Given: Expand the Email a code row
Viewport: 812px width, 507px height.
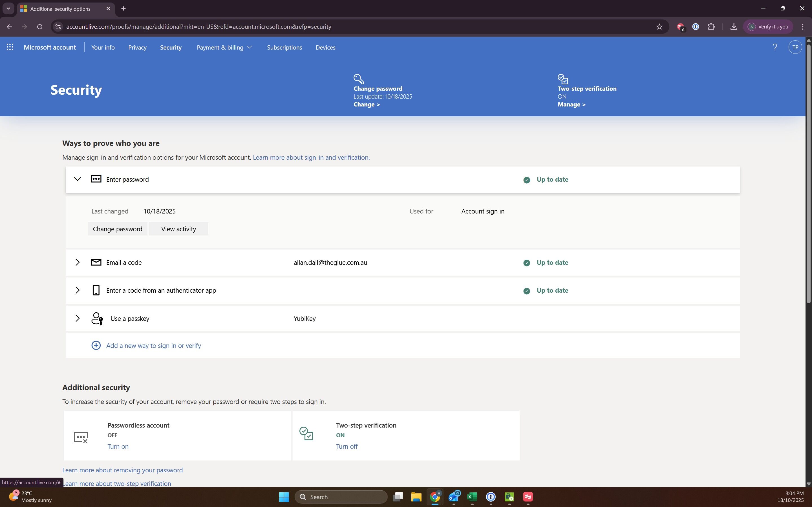Looking at the screenshot, I should (78, 262).
